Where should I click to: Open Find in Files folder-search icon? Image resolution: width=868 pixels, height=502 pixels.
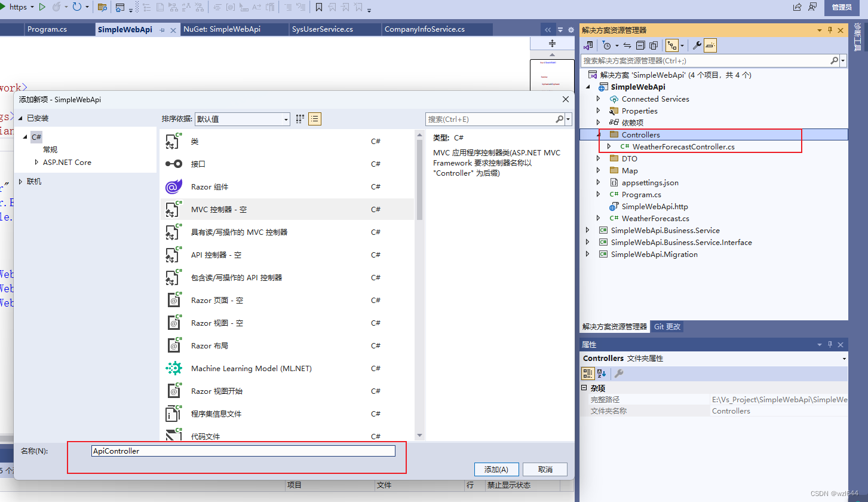point(102,7)
